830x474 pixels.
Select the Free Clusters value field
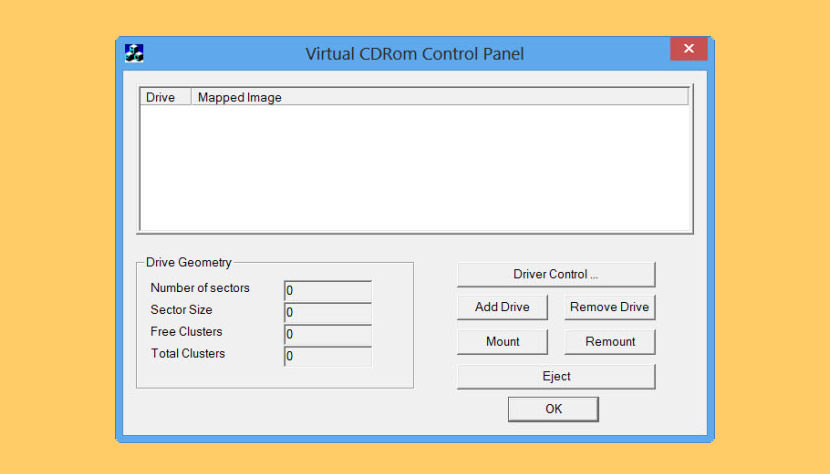328,334
